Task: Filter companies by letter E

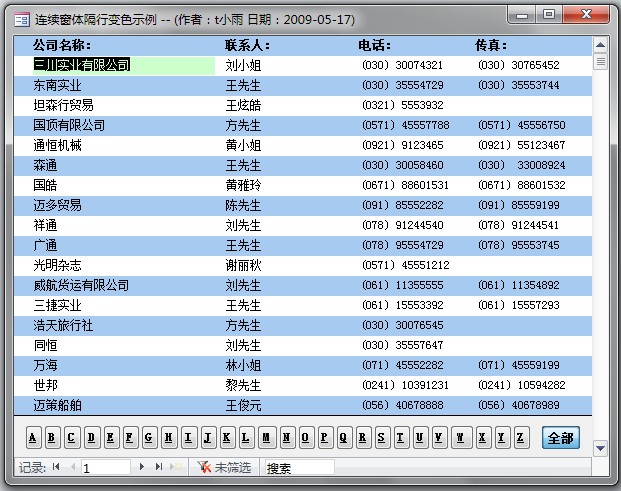Action: coord(111,438)
